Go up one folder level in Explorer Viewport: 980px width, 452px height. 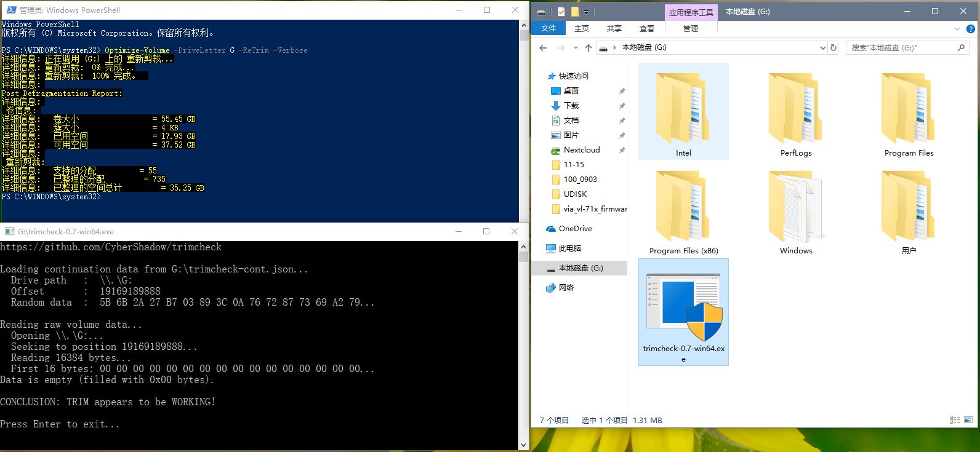(x=588, y=47)
